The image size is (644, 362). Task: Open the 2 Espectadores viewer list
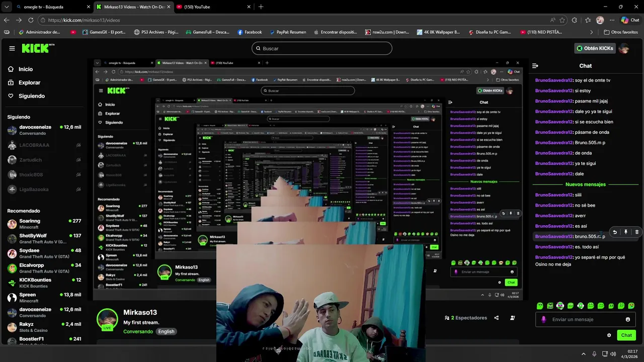tap(466, 318)
